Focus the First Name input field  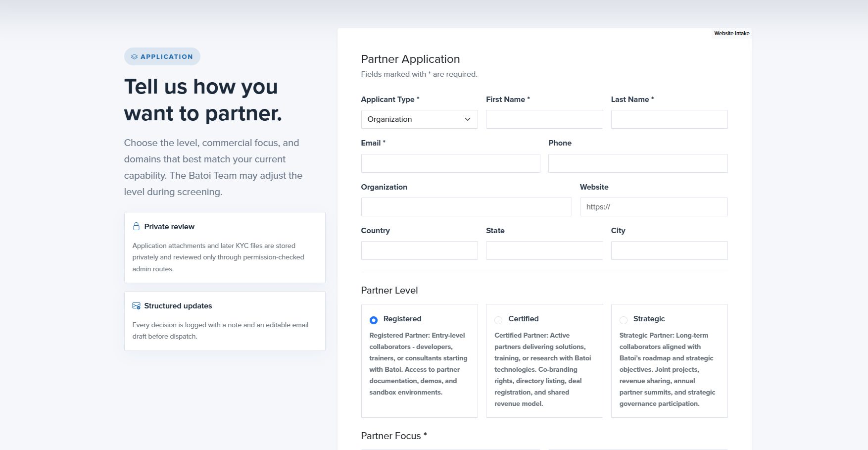tap(544, 119)
